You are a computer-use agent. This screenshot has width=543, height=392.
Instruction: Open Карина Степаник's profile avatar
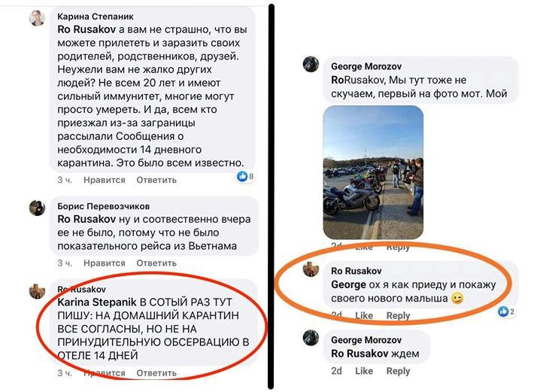tap(37, 18)
